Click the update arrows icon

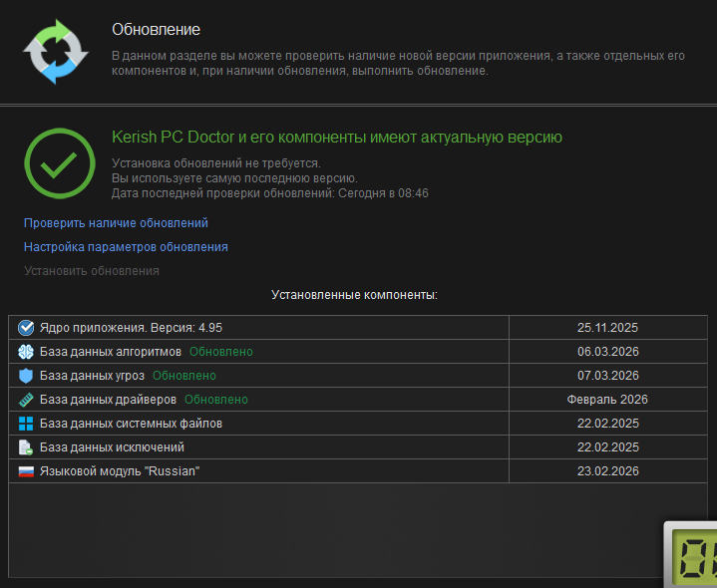(x=55, y=51)
